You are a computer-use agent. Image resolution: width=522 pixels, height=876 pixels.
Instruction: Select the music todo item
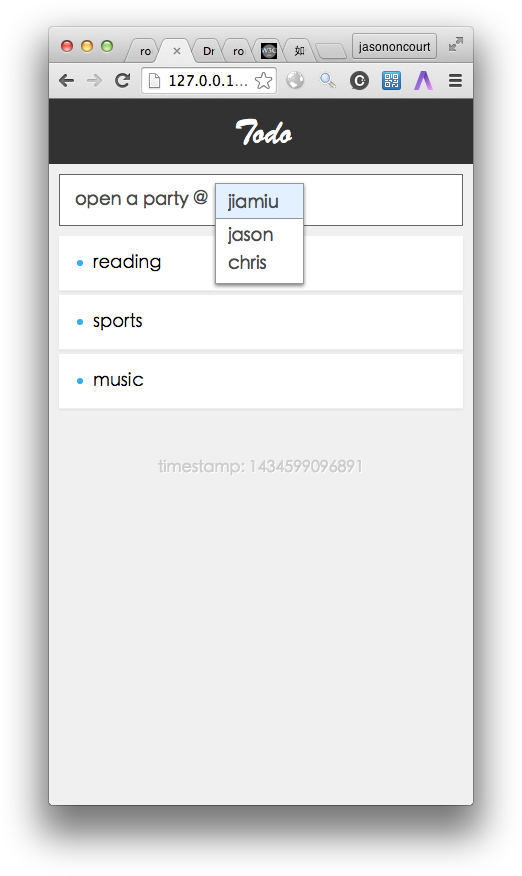pyautogui.click(x=261, y=381)
